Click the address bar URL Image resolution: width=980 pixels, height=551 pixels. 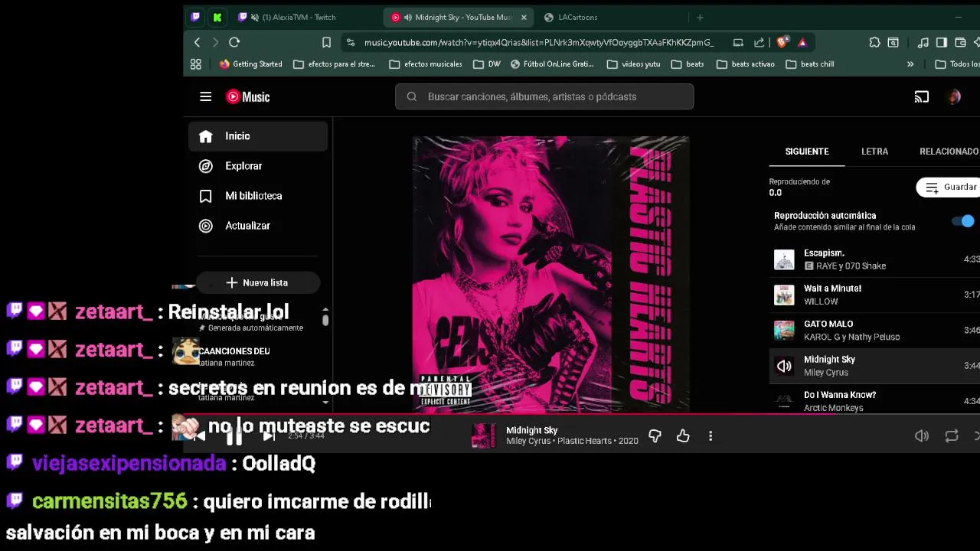coord(539,43)
